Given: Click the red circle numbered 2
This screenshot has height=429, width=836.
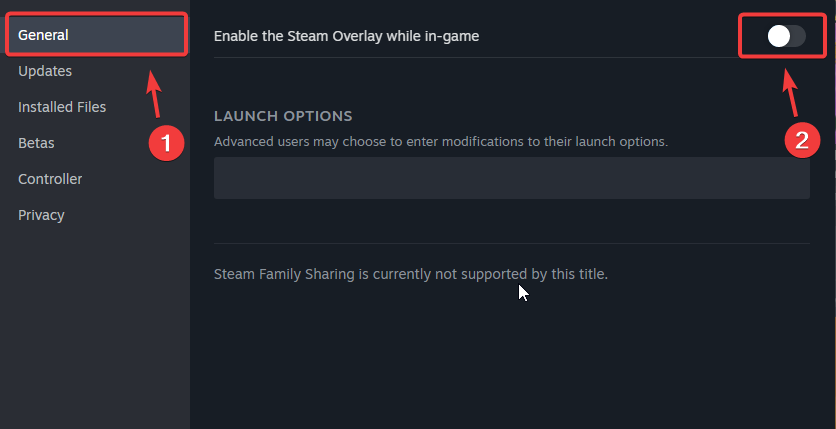Looking at the screenshot, I should click(802, 139).
